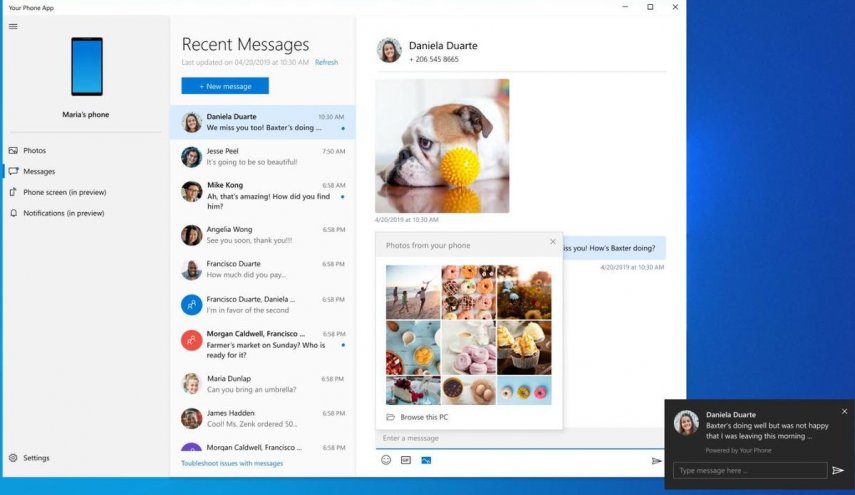Send the notification reply arrow

point(838,470)
